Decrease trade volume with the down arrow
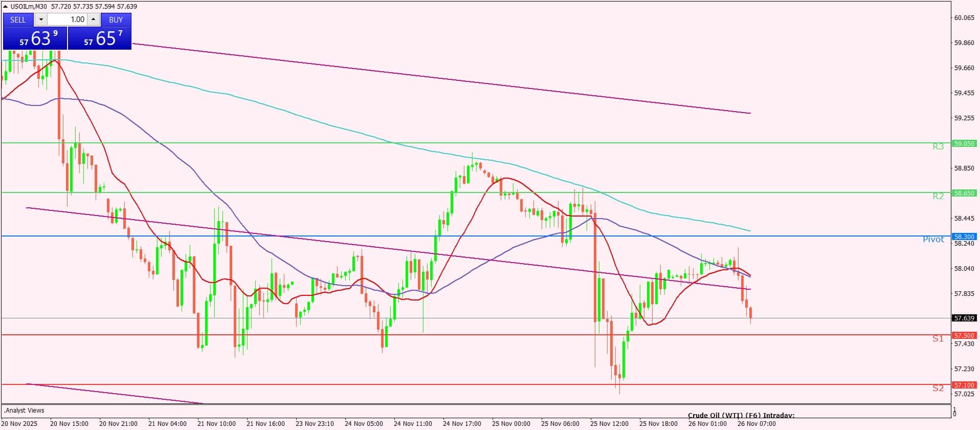 tap(41, 19)
